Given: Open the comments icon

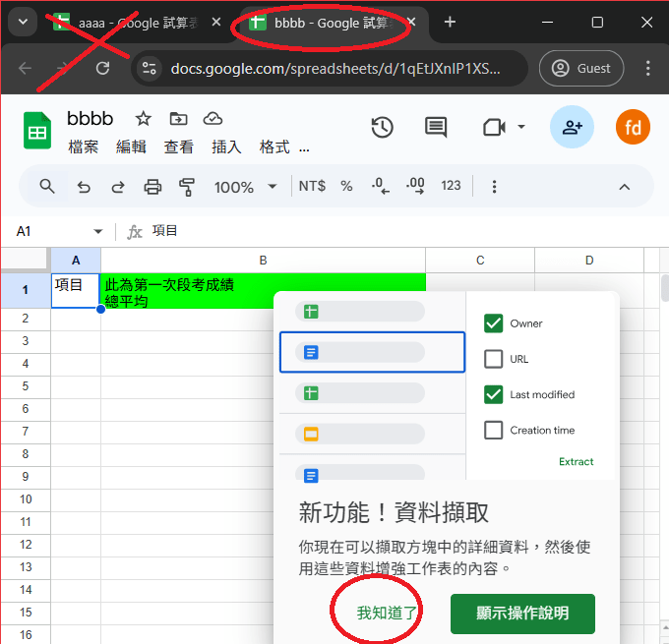Looking at the screenshot, I should coord(436,127).
